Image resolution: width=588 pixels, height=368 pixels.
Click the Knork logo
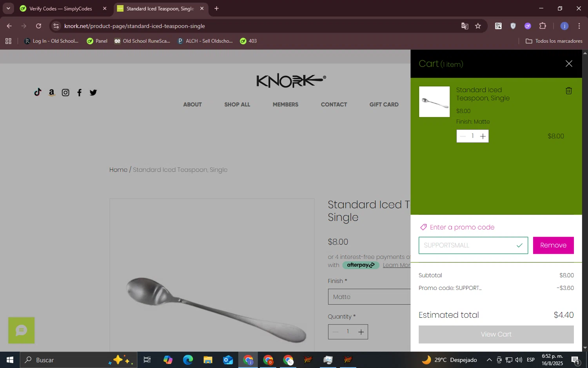tap(291, 80)
